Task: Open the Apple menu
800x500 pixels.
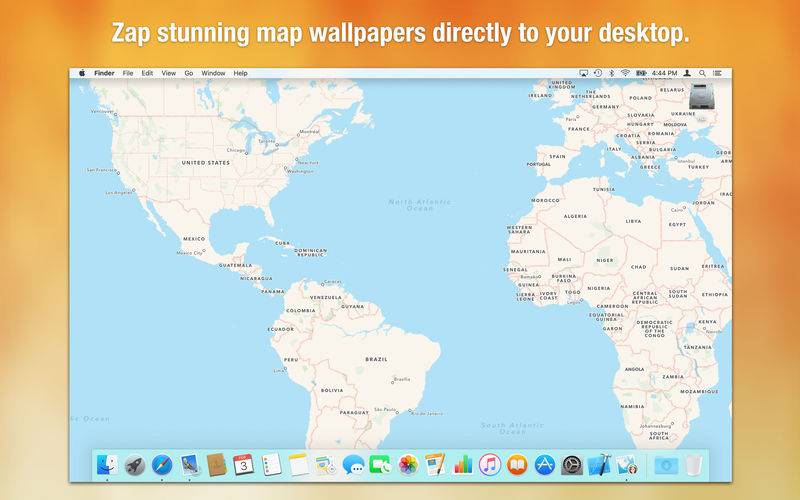Action: 82,73
